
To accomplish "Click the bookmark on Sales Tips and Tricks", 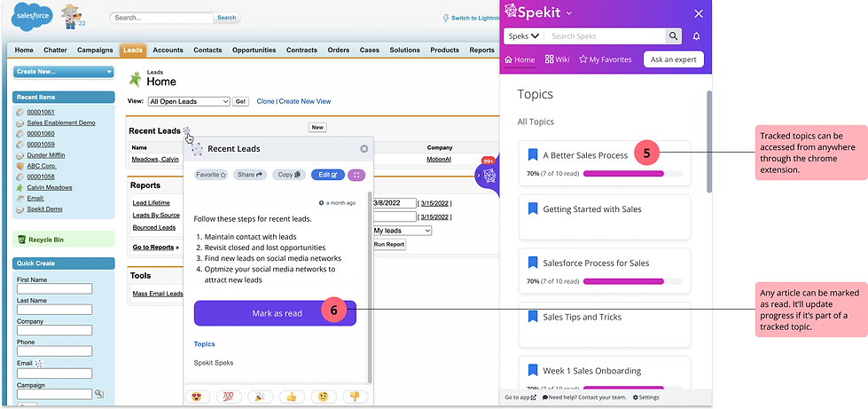I will (x=533, y=317).
